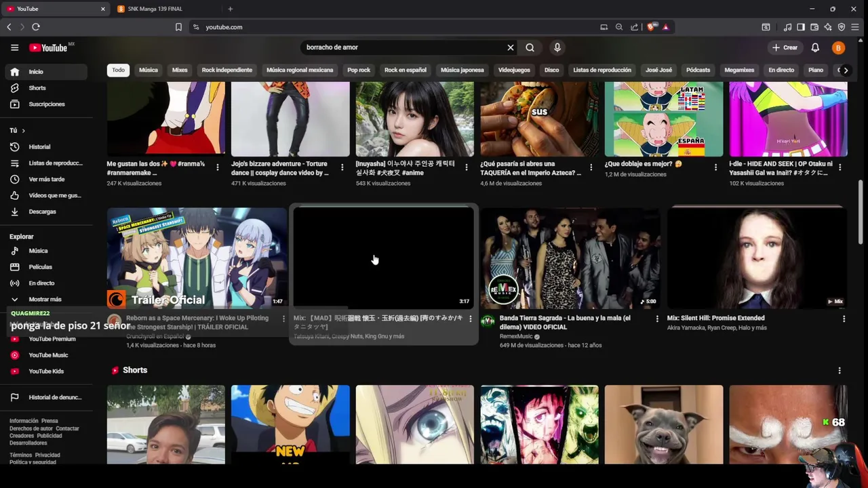Select the Rock independiente chip
The image size is (868, 488).
click(226, 70)
